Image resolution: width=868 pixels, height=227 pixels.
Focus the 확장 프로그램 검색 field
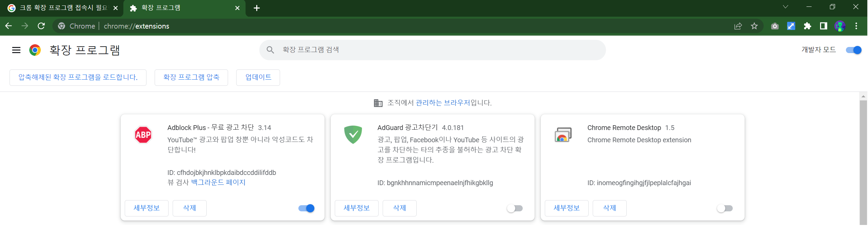[x=432, y=50]
